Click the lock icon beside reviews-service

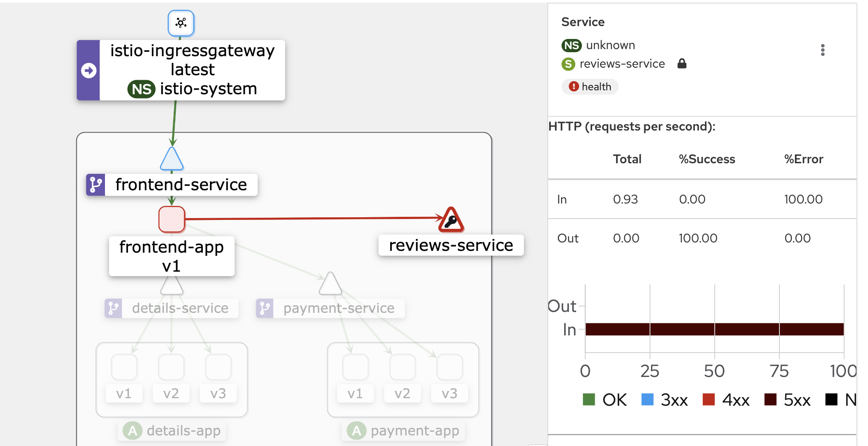tap(682, 64)
